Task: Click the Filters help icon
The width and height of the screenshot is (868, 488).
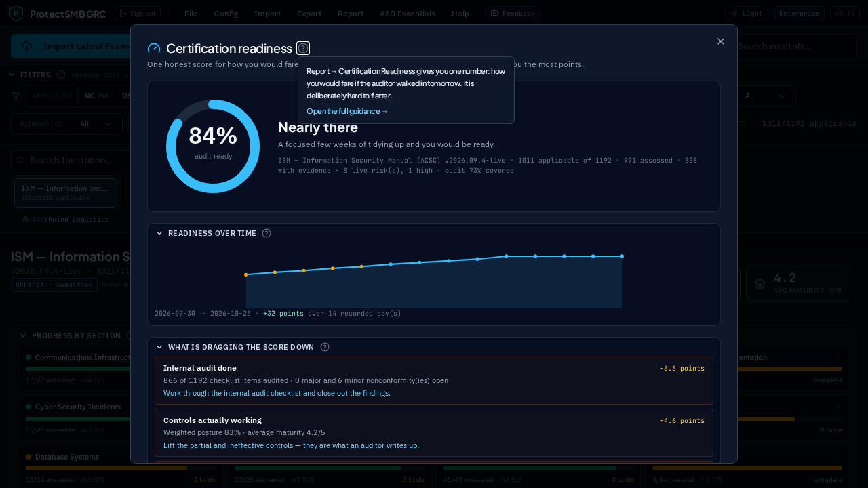Action: coord(61,75)
